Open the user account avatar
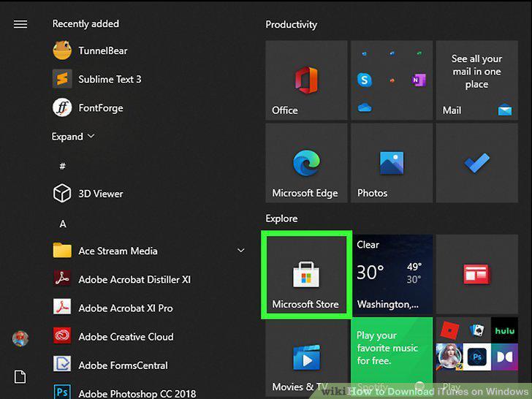This screenshot has height=399, width=532. [x=20, y=338]
